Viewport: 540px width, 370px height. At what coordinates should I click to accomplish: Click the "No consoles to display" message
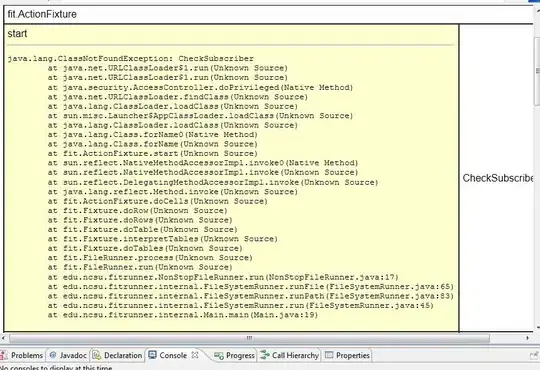56,368
